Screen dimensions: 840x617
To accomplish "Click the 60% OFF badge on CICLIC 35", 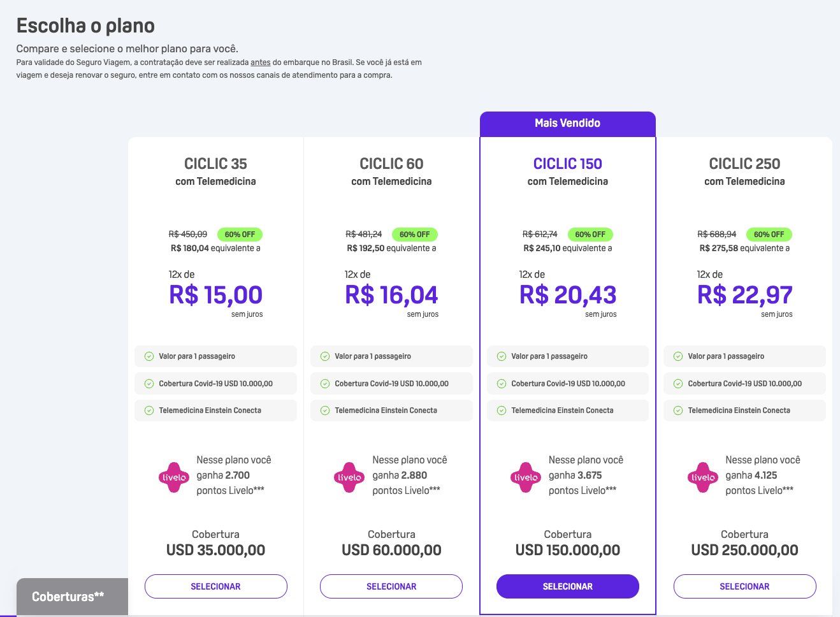I will point(240,235).
